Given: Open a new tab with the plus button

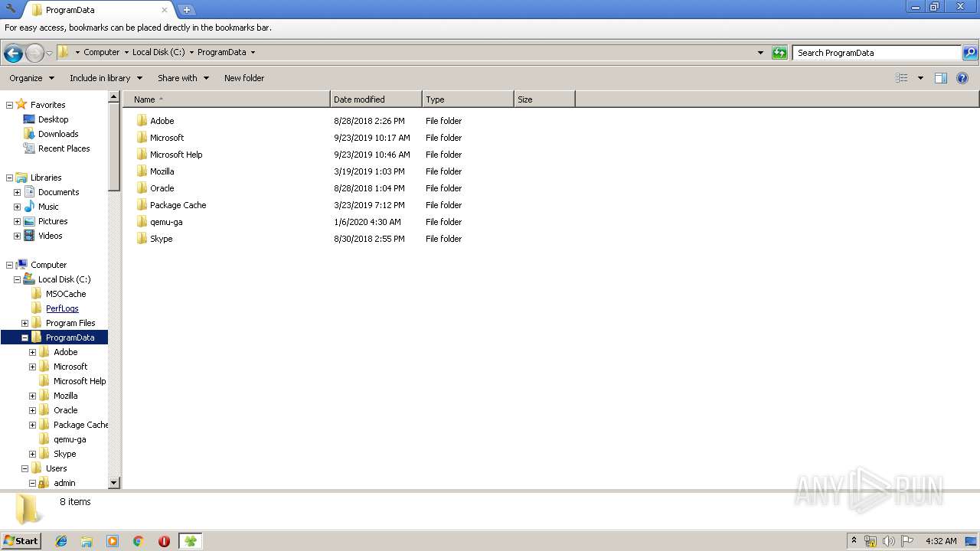Looking at the screenshot, I should click(x=186, y=10).
